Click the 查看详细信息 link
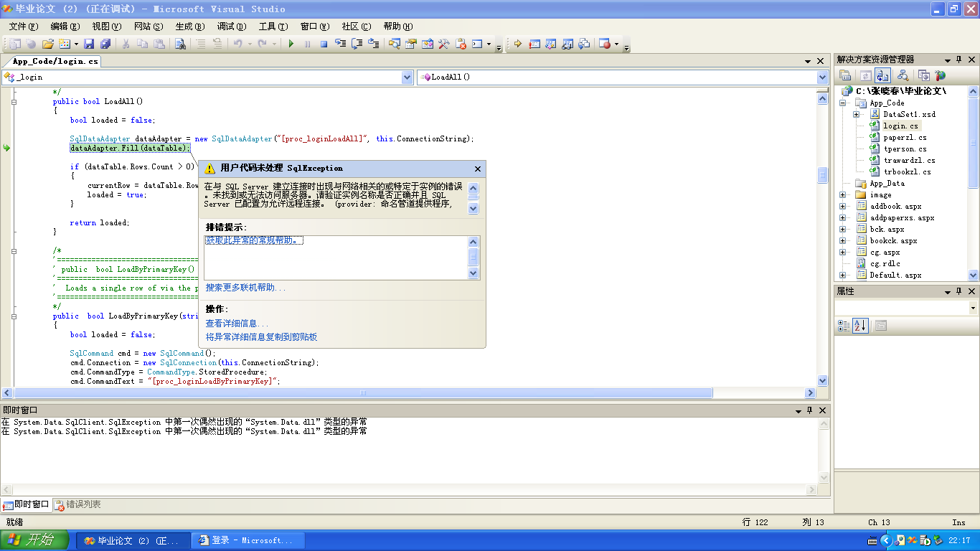 [x=237, y=324]
